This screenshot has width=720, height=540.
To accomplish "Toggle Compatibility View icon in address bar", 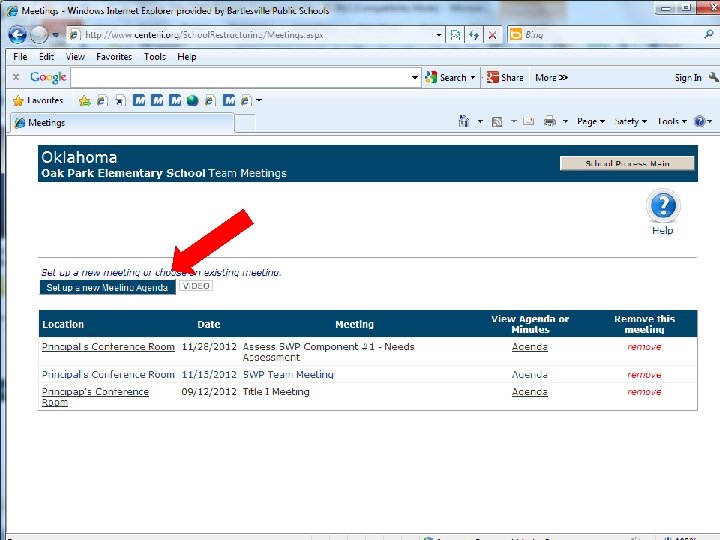I will pos(455,35).
